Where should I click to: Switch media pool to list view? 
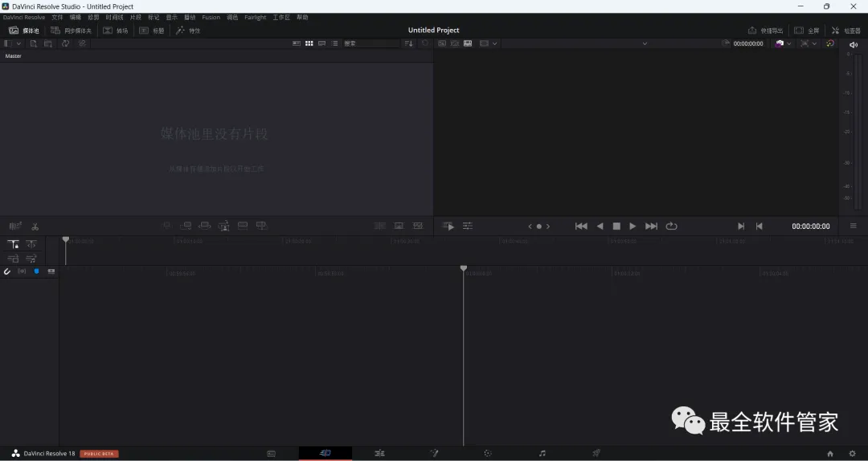(334, 43)
